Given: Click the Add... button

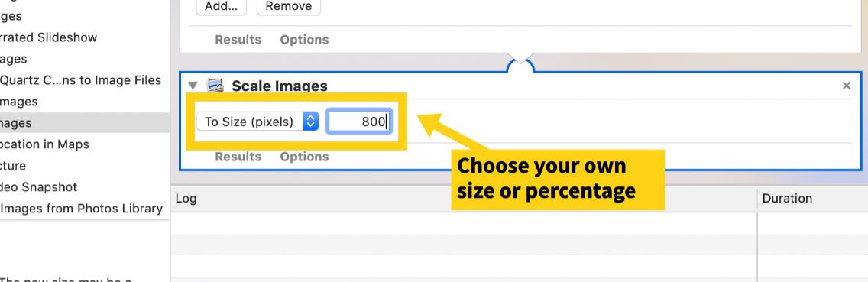Looking at the screenshot, I should point(222,7).
